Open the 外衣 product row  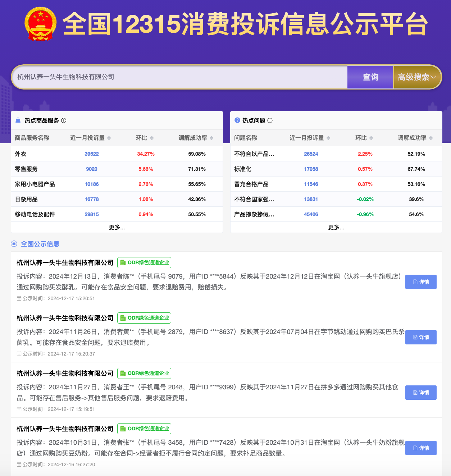coord(117,154)
